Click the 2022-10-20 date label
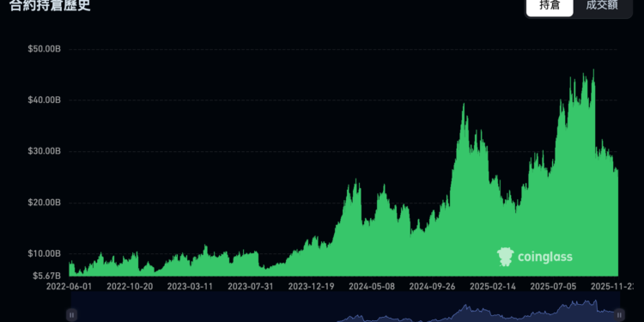 130,286
